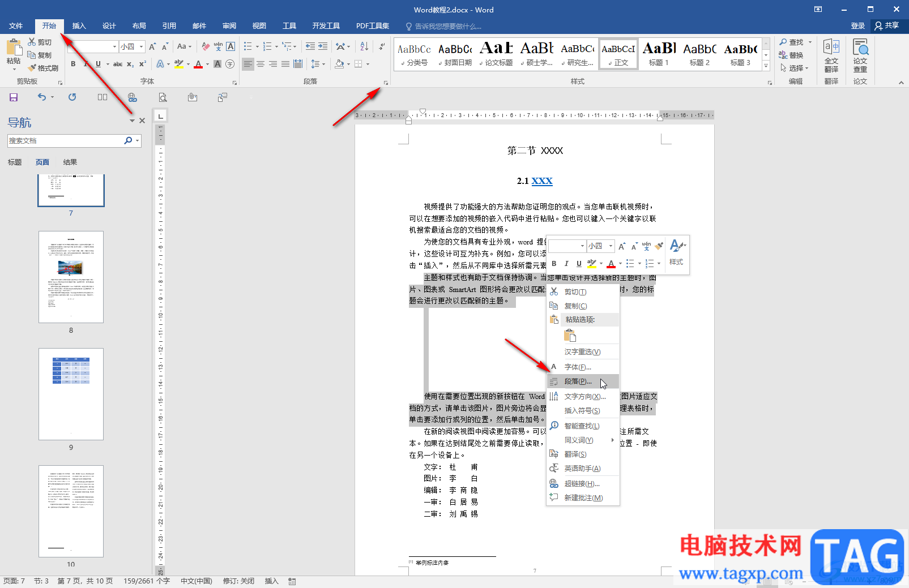This screenshot has width=909, height=588.
Task: Apply yellow text highlight color in ribbon
Action: click(179, 64)
